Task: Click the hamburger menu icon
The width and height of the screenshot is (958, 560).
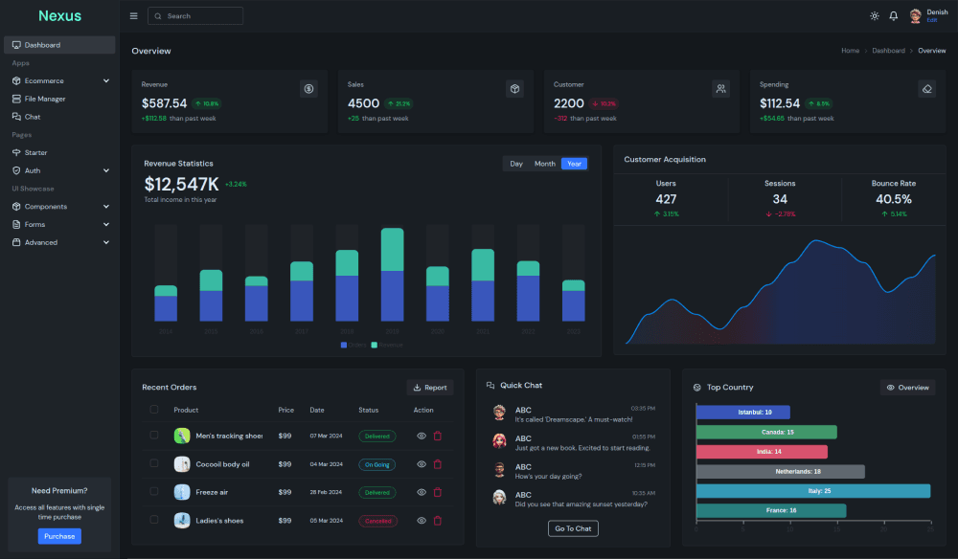Action: coord(133,16)
